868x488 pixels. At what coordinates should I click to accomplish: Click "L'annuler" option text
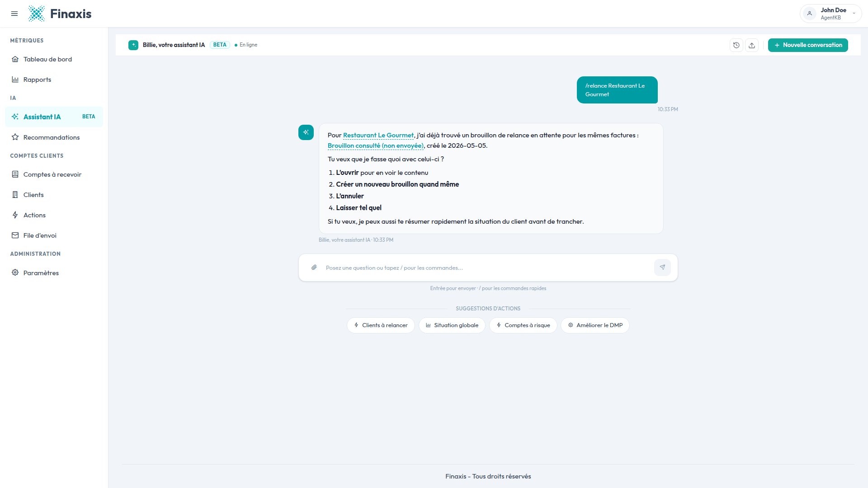point(350,196)
